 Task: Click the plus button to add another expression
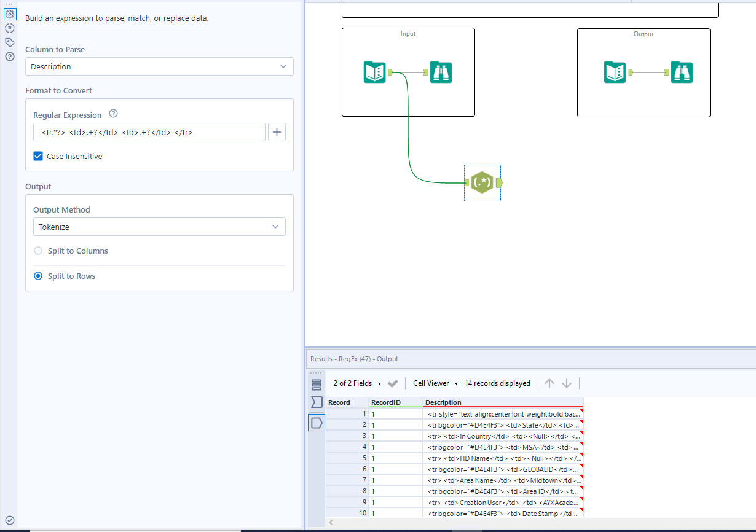277,131
